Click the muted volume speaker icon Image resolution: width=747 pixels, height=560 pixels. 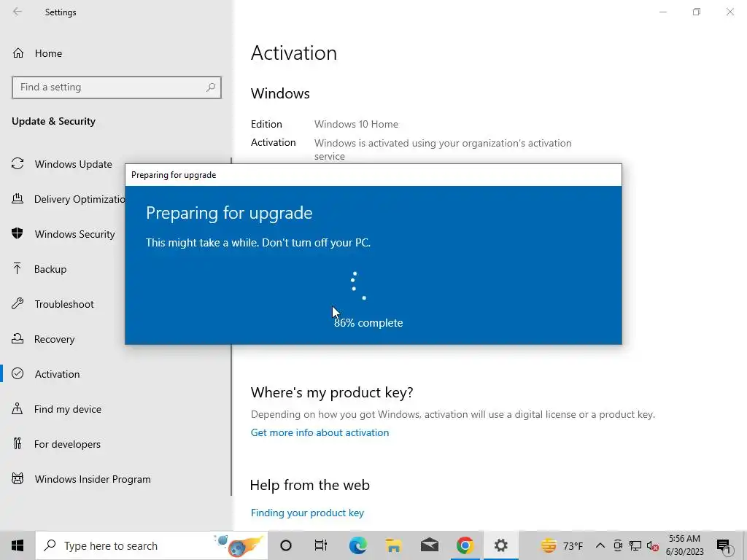pyautogui.click(x=652, y=545)
